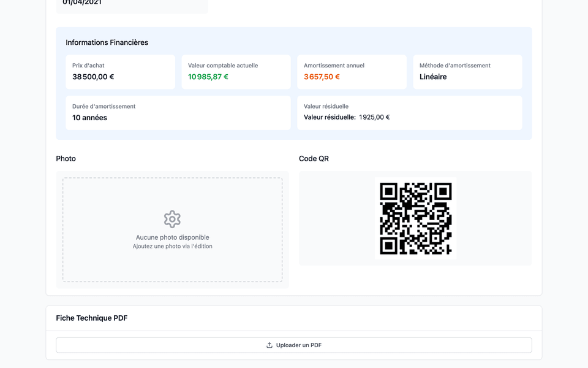Select the purchase price 38 500,00 €

[93, 77]
